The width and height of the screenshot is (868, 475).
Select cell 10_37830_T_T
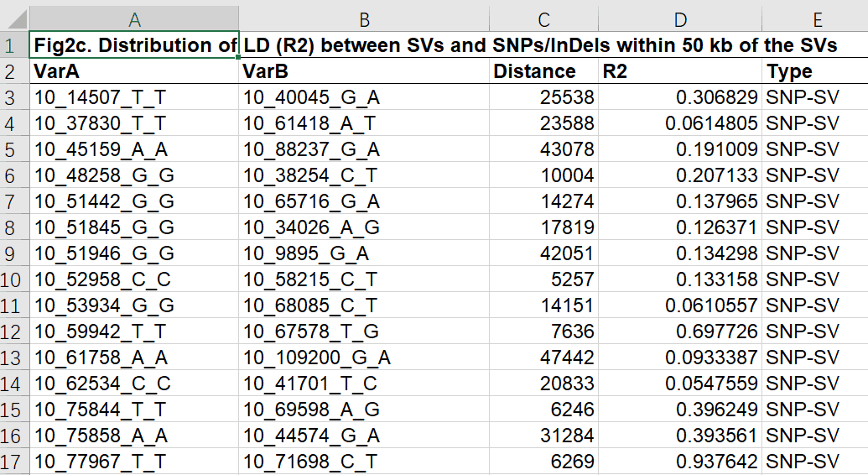[x=134, y=123]
